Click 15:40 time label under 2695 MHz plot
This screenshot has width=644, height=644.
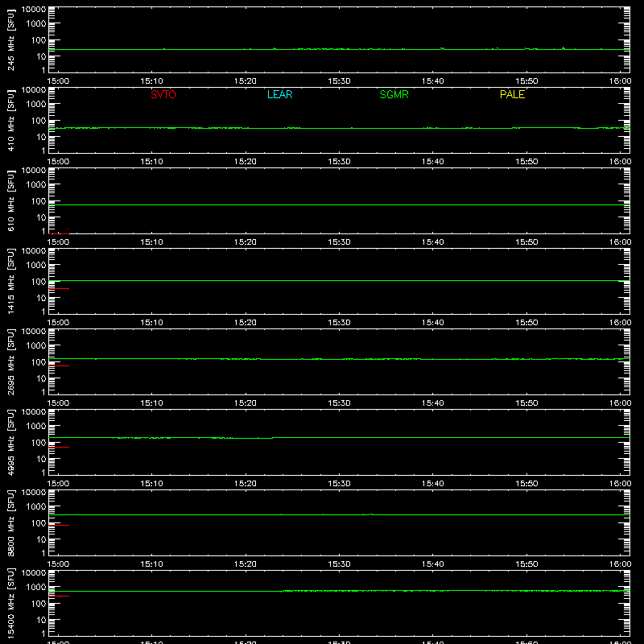point(432,403)
